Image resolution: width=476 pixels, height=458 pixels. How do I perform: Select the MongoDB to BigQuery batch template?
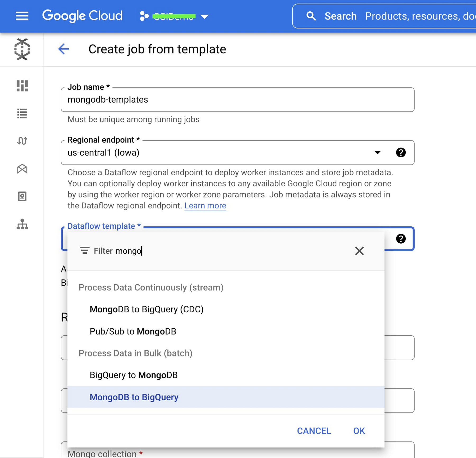coord(226,397)
